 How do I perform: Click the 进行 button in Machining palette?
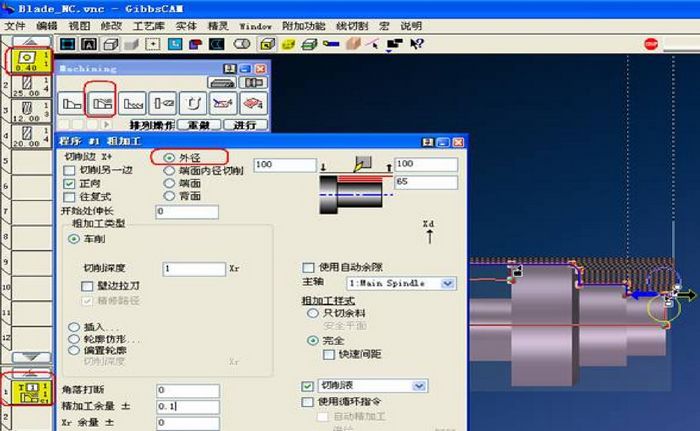246,125
